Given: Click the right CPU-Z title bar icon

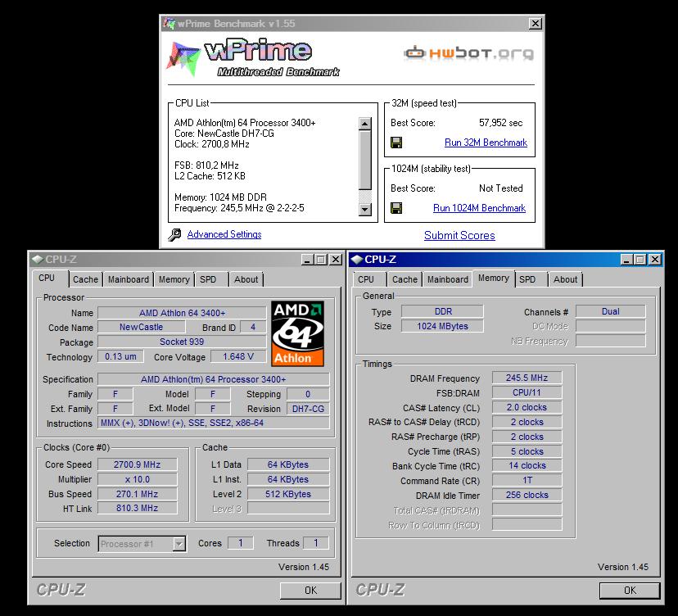Looking at the screenshot, I should (357, 259).
